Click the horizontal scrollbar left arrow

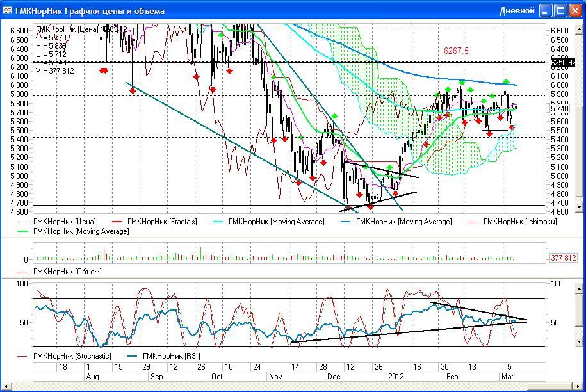pyautogui.click(x=6, y=386)
